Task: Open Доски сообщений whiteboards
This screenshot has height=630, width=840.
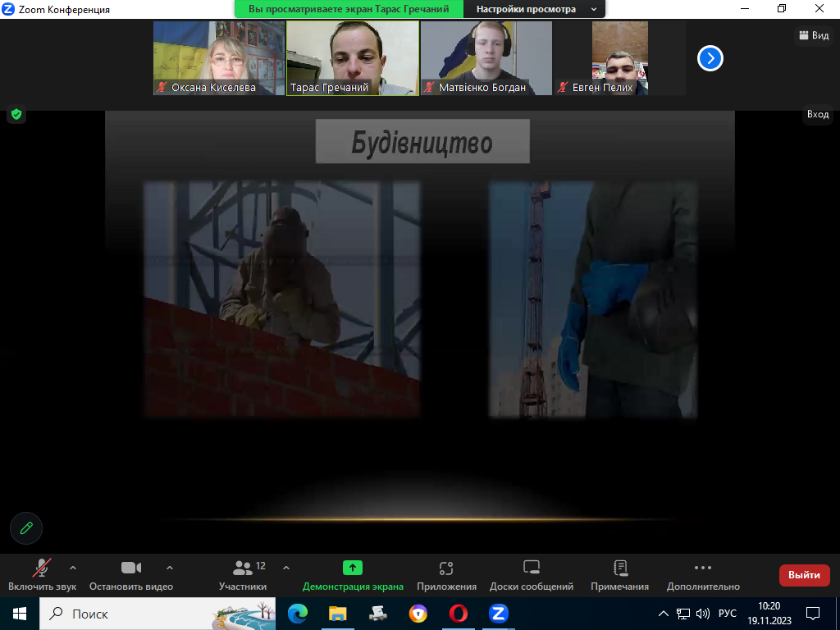Action: pyautogui.click(x=532, y=575)
